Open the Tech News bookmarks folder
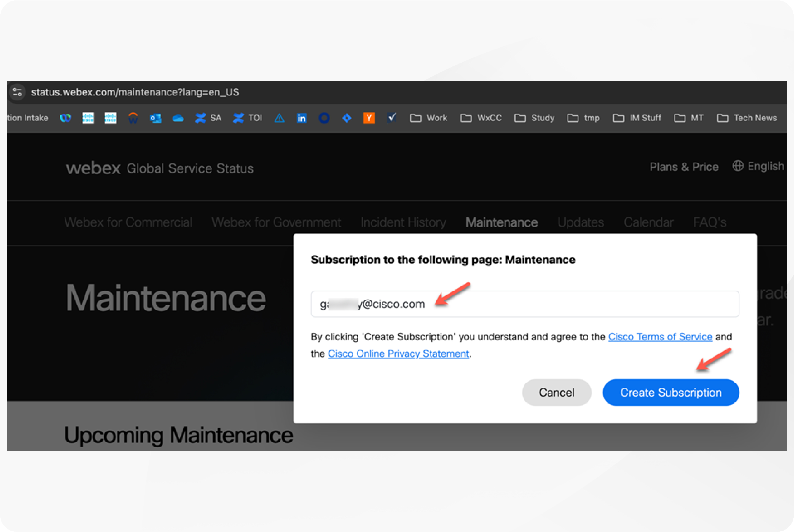 pyautogui.click(x=747, y=118)
